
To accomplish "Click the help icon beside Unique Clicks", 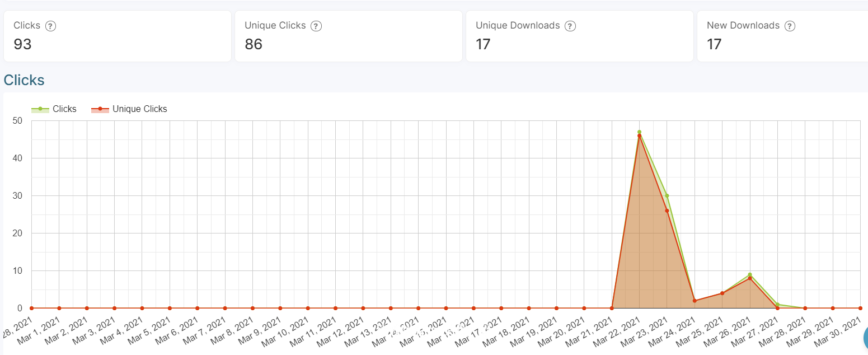I will point(316,26).
